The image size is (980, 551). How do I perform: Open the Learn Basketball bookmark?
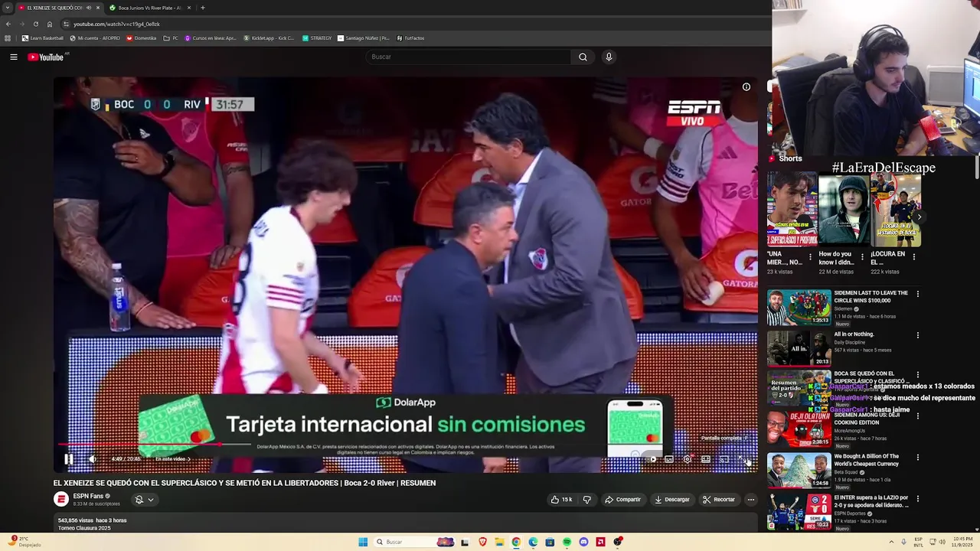coord(43,38)
